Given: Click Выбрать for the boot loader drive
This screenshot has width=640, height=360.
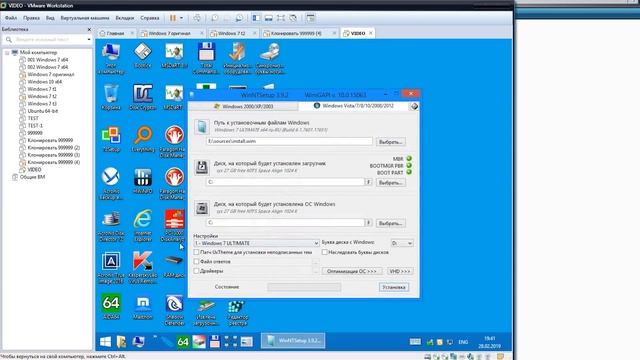Looking at the screenshot, I should tap(391, 182).
